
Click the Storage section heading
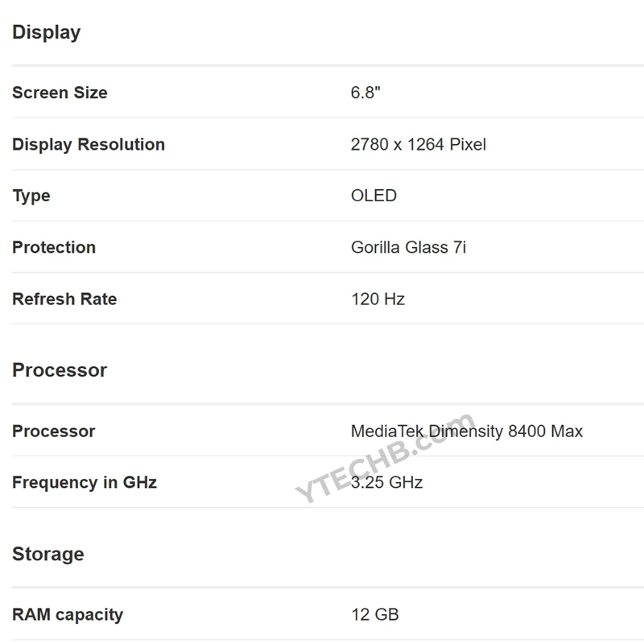coord(48,554)
